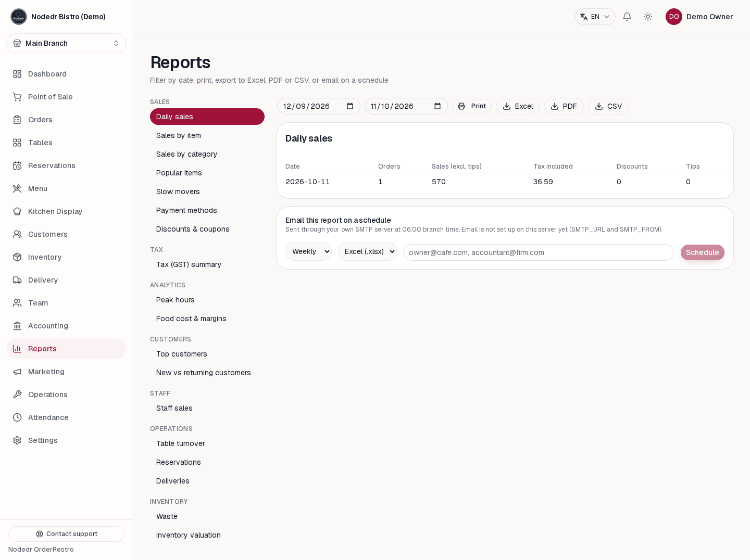Open notifications bell
The image size is (750, 560).
627,17
